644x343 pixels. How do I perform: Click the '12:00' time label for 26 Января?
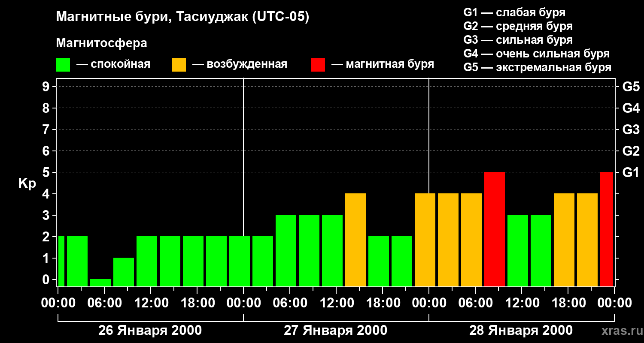click(x=151, y=303)
